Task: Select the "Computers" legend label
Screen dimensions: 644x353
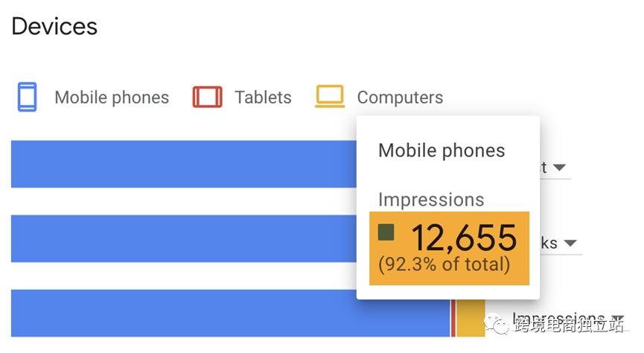Action: [400, 98]
